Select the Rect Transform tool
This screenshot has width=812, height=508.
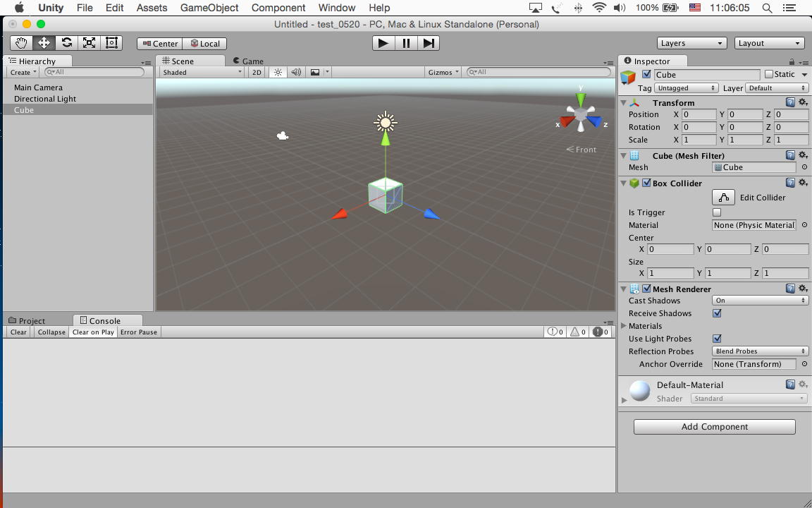[111, 43]
